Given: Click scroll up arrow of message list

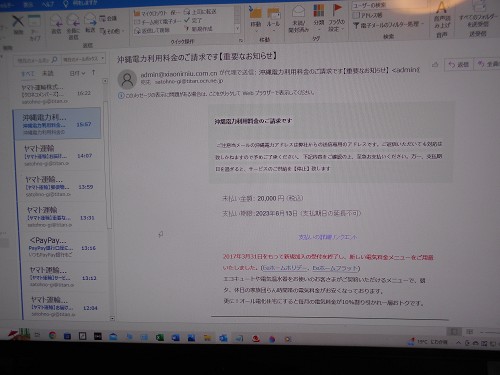Looking at the screenshot, I should click(105, 81).
